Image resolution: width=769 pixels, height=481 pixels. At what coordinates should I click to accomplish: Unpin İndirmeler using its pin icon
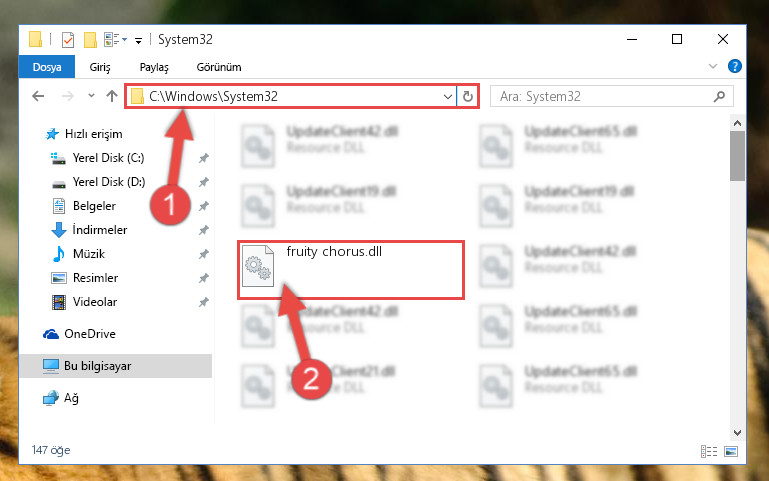(x=204, y=230)
